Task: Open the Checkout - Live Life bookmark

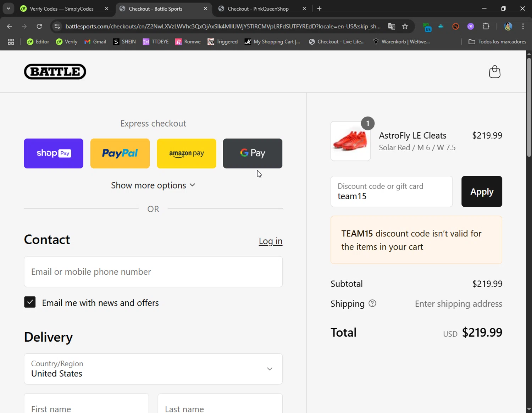Action: coord(337,42)
